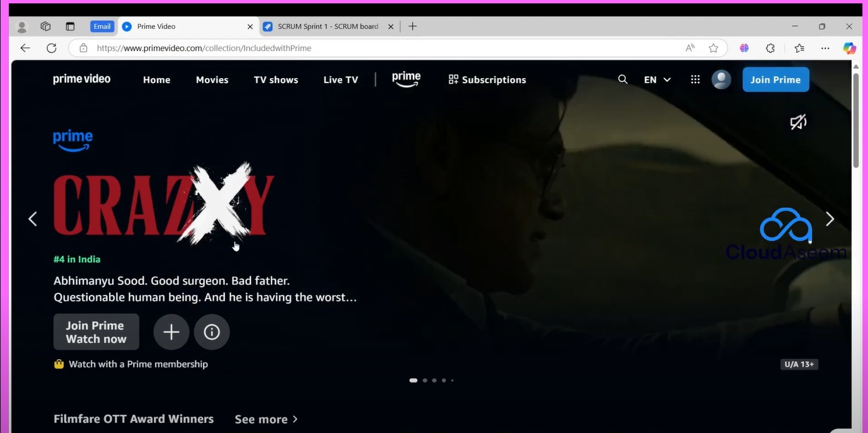Image resolution: width=868 pixels, height=433 pixels.
Task: Click Join Prime Watch now button
Action: tap(96, 332)
